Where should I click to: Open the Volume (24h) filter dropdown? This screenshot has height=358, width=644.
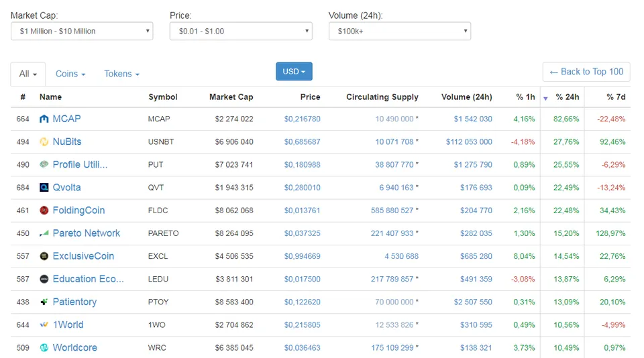(400, 32)
